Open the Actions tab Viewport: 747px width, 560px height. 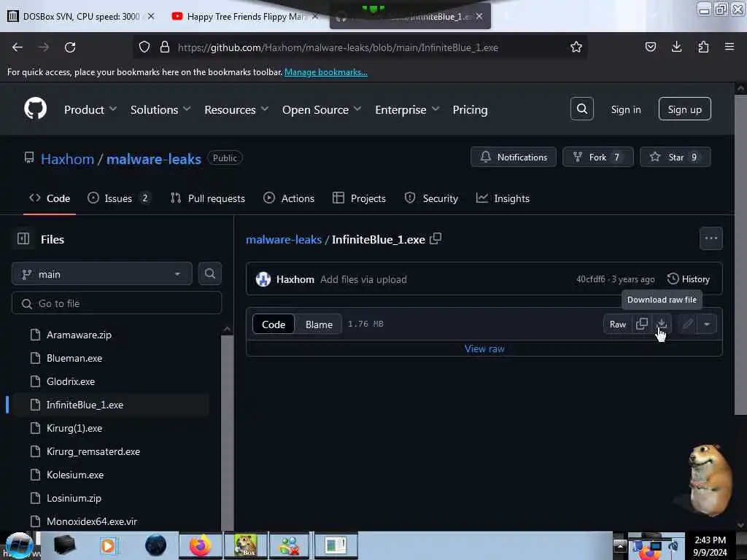click(x=289, y=198)
